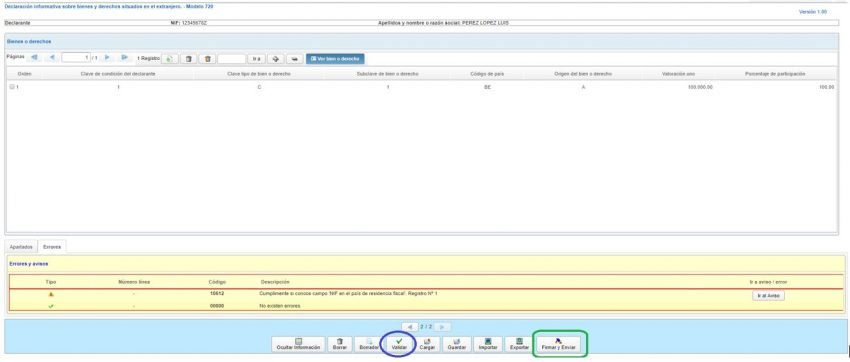
Task: Switch to the Apartados tab
Action: 21,247
